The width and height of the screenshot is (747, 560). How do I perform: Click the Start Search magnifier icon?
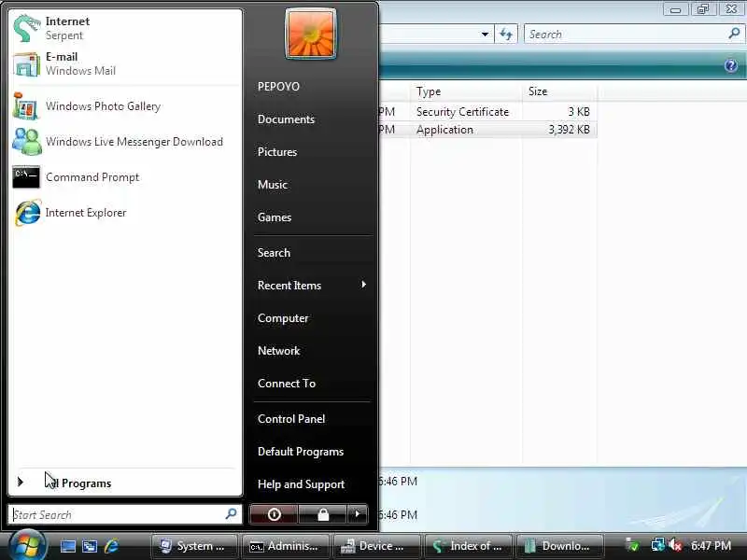click(231, 514)
